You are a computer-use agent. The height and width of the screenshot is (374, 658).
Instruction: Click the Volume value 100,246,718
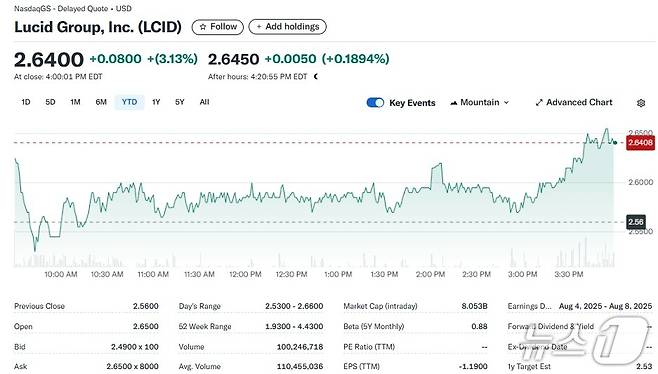[x=300, y=347]
